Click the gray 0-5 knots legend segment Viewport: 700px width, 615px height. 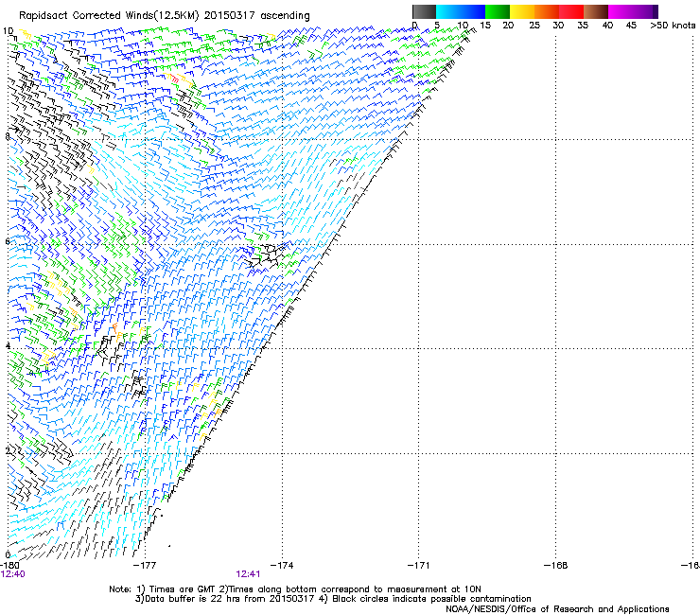tap(424, 11)
